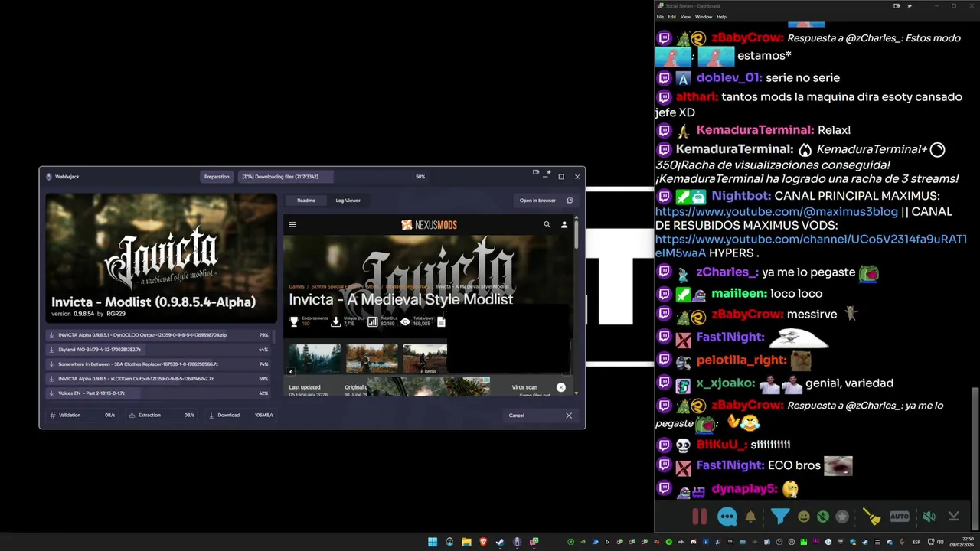Click the open-in-browser external icon

569,201
